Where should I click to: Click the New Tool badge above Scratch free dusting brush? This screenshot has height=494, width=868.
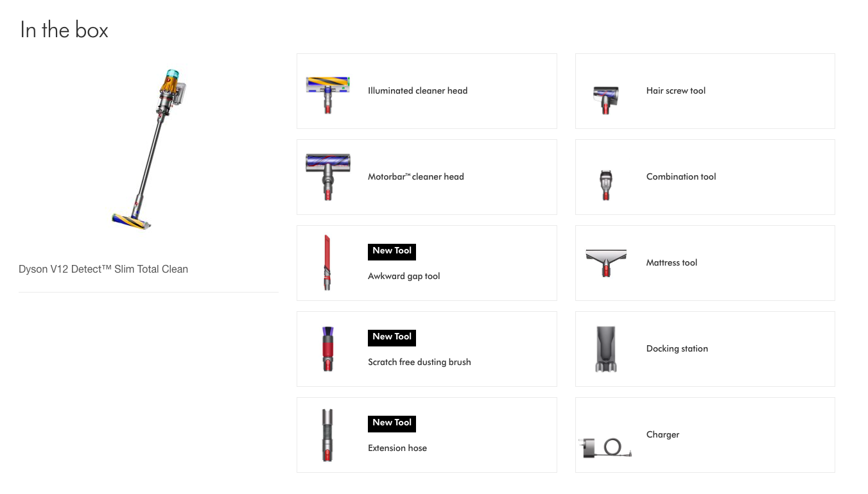(x=392, y=337)
